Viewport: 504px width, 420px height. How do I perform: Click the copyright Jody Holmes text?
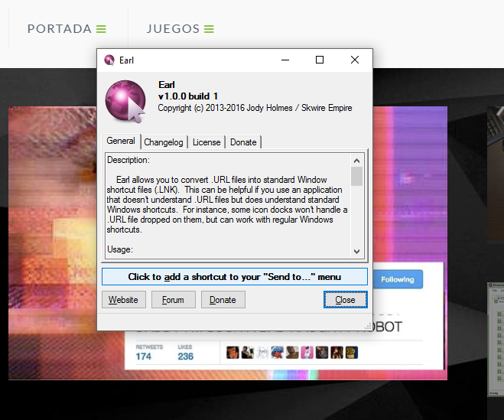click(255, 108)
